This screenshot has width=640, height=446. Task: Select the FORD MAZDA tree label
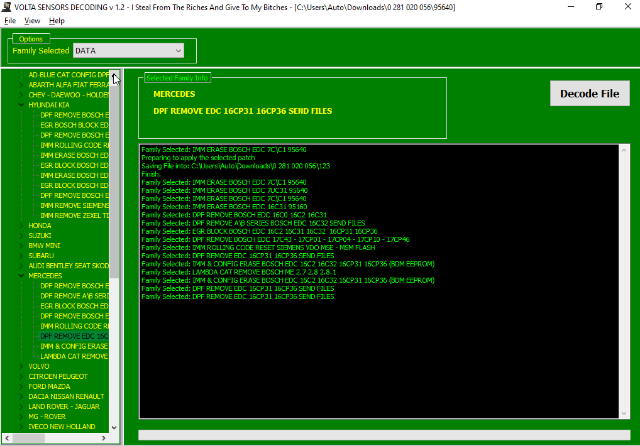[x=49, y=386]
